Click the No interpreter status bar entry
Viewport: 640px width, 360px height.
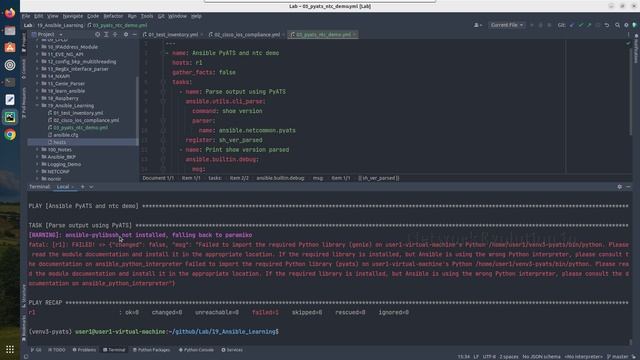[x=583, y=357]
